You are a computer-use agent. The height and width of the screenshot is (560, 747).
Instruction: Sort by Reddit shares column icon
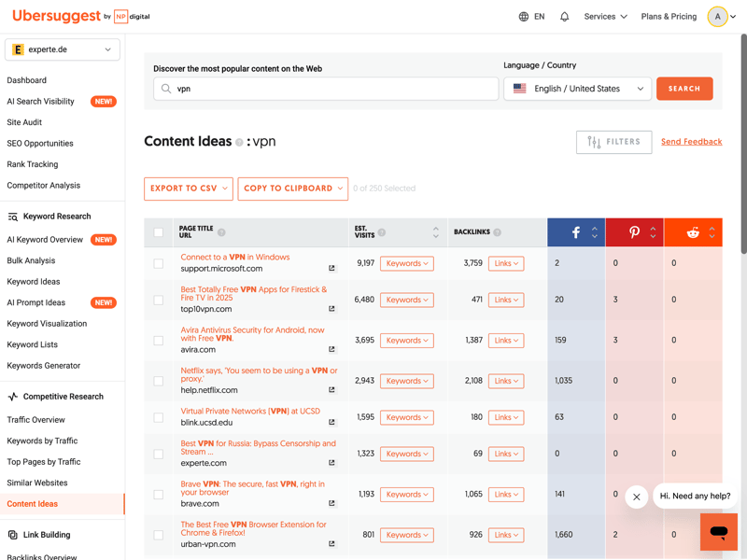pyautogui.click(x=712, y=232)
